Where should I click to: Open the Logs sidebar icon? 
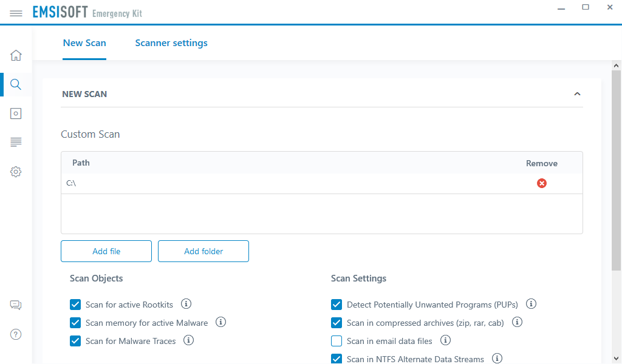coord(16,142)
